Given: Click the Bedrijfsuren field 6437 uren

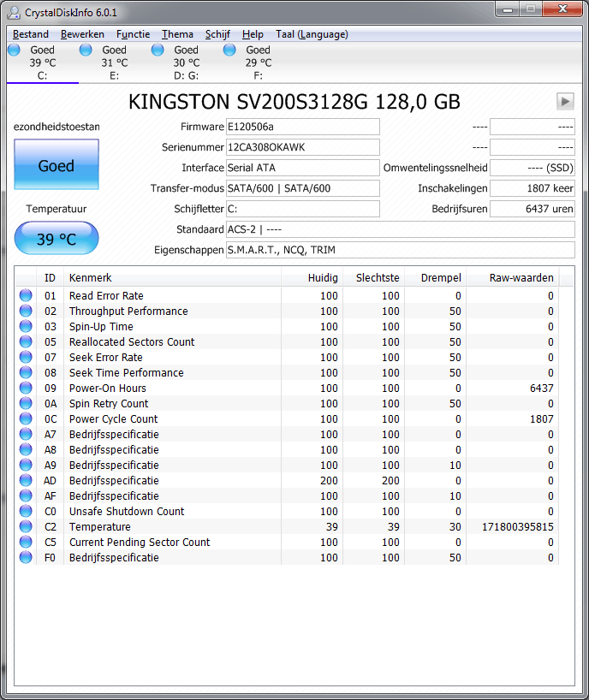Looking at the screenshot, I should coord(532,209).
